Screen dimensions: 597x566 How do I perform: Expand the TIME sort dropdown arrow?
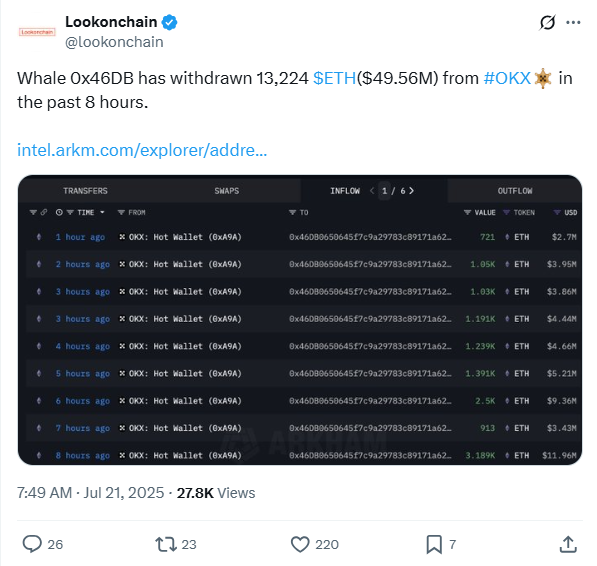(x=102, y=212)
